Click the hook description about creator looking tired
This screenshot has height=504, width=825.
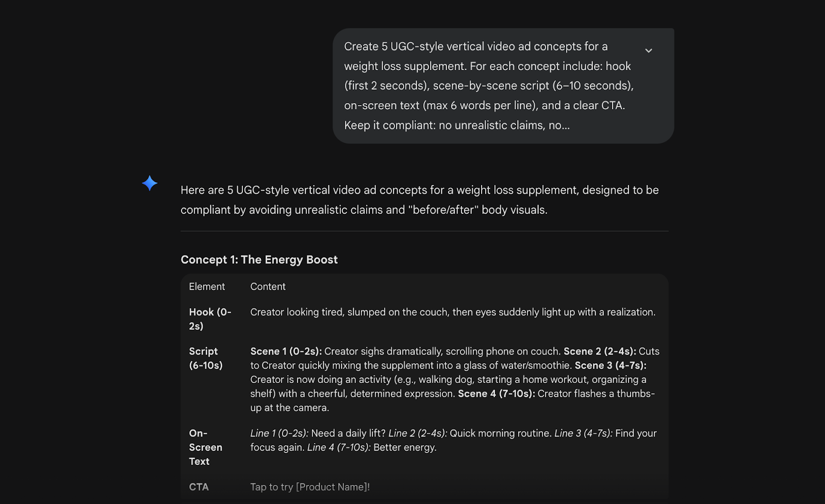(453, 312)
